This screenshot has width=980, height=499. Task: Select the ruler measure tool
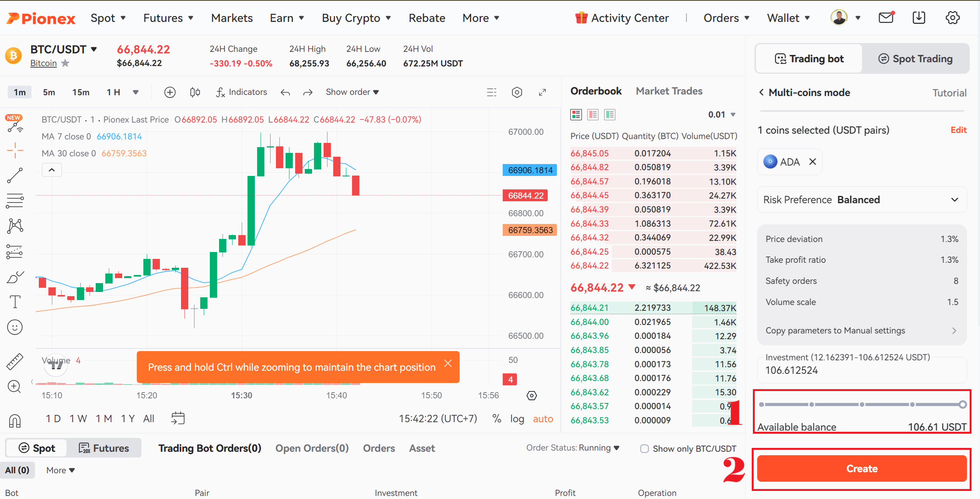pyautogui.click(x=15, y=361)
